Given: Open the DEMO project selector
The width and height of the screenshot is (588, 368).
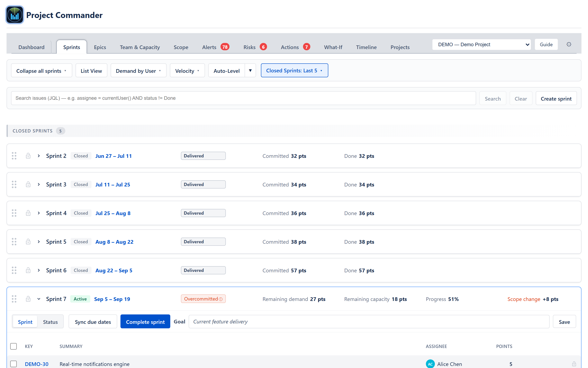Looking at the screenshot, I should point(481,45).
